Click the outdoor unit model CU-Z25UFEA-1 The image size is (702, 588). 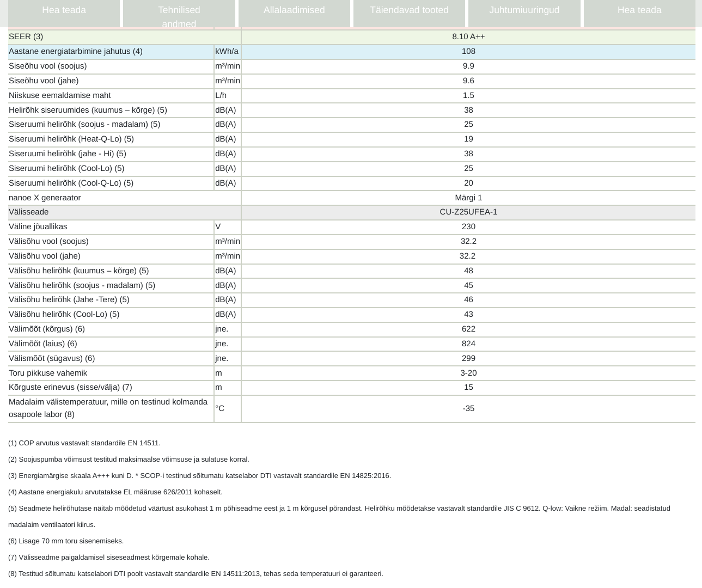pyautogui.click(x=468, y=212)
